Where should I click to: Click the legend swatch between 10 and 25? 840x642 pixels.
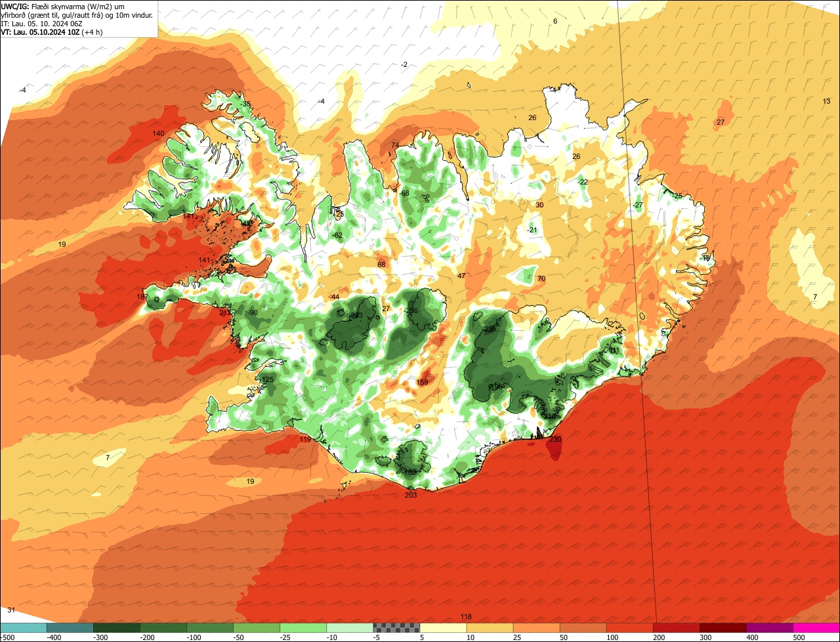(x=490, y=628)
